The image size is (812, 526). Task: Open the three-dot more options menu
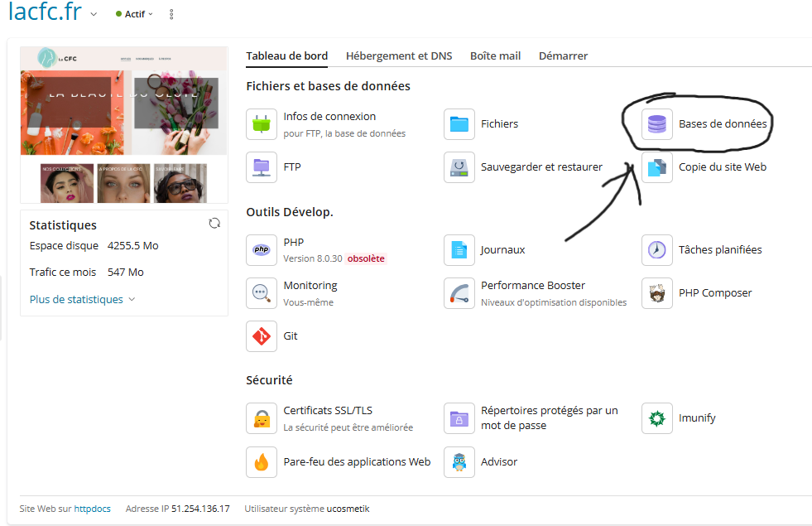click(171, 14)
